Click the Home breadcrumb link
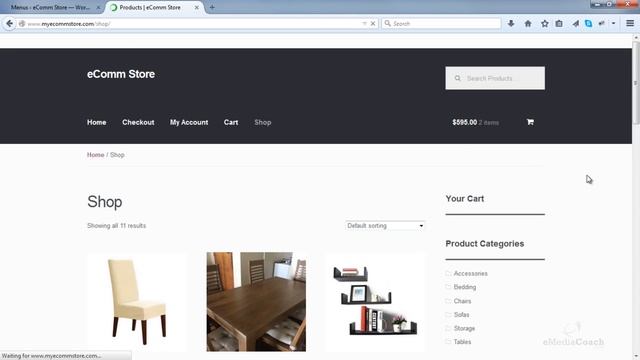 pos(96,155)
